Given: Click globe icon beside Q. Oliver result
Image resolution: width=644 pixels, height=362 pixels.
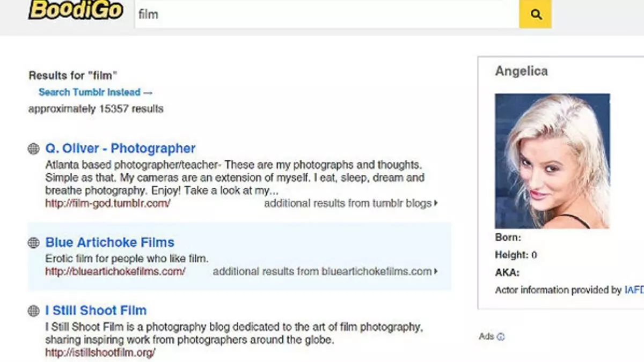Looking at the screenshot, I should [33, 149].
